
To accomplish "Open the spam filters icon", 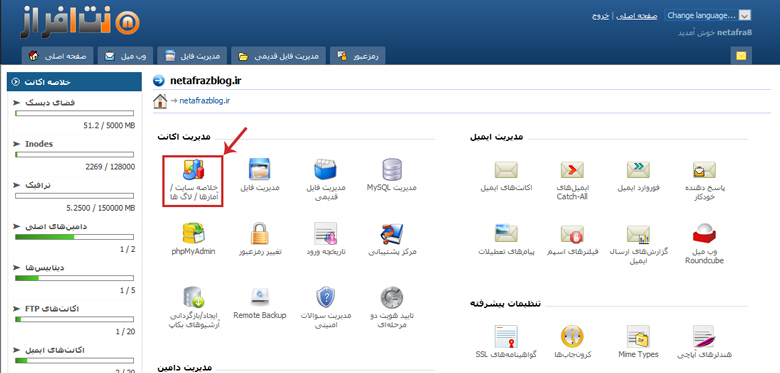I will [x=572, y=234].
